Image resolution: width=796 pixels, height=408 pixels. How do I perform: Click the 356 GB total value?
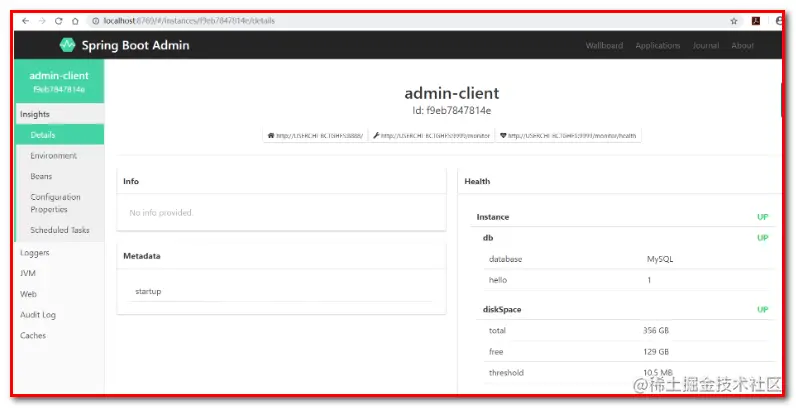pos(656,330)
